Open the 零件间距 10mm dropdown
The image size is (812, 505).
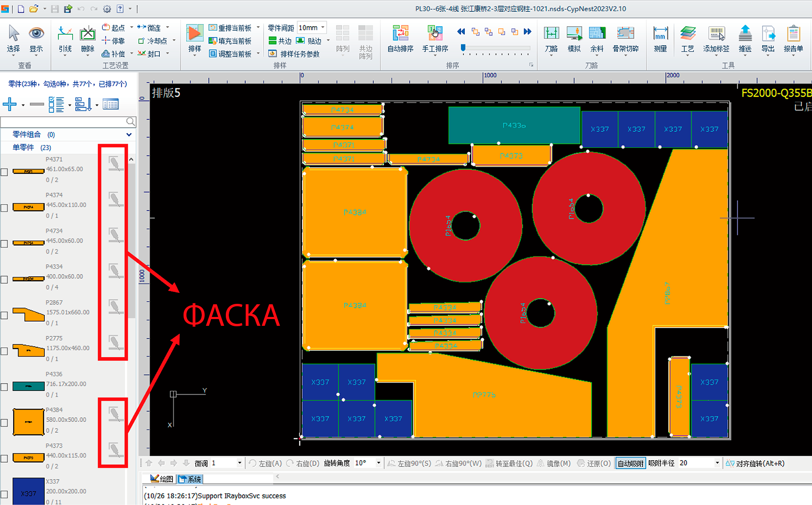click(323, 27)
